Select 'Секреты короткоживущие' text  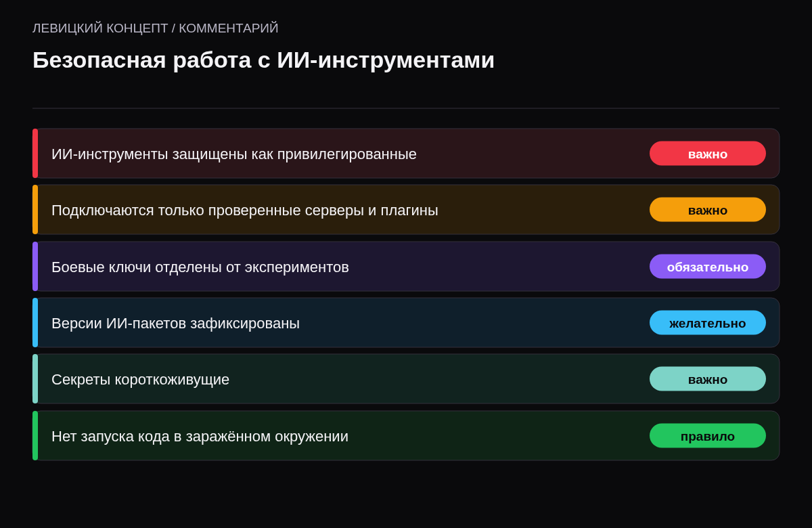[140, 380]
